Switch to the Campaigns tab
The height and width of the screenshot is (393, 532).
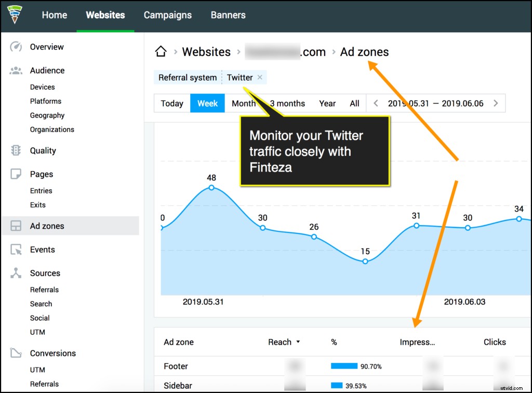[x=167, y=15]
